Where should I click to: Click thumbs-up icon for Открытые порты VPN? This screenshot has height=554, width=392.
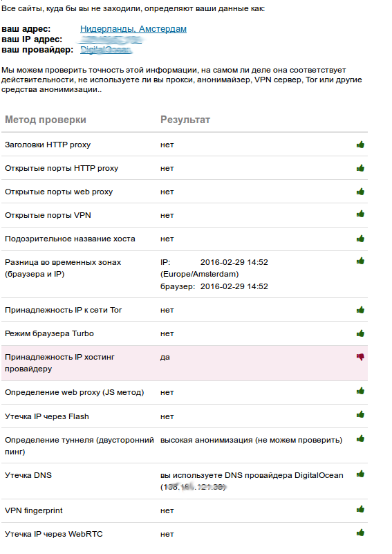(x=360, y=214)
